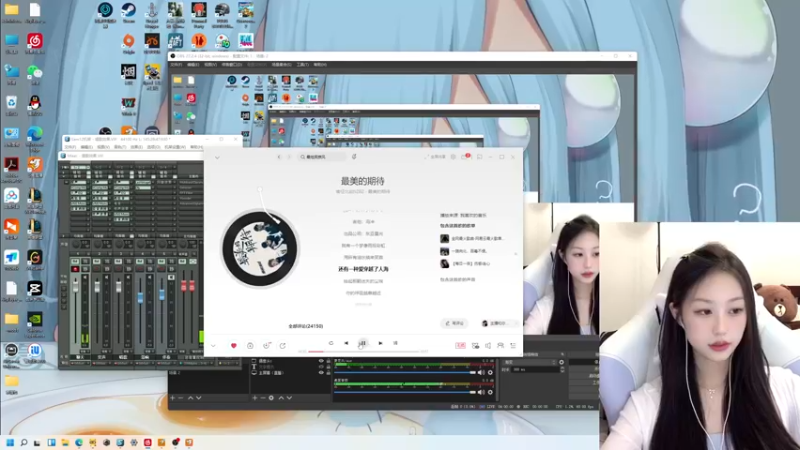The image size is (800, 450).
Task: Pause the song in the music player
Action: (x=362, y=343)
